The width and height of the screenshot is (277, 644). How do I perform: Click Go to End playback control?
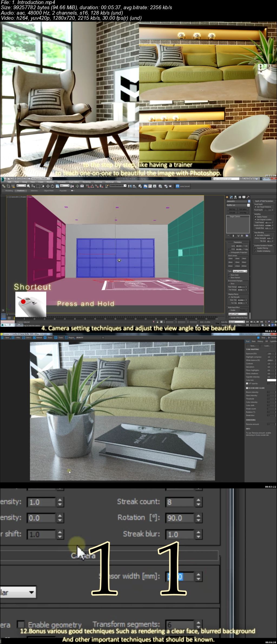coord(262,322)
